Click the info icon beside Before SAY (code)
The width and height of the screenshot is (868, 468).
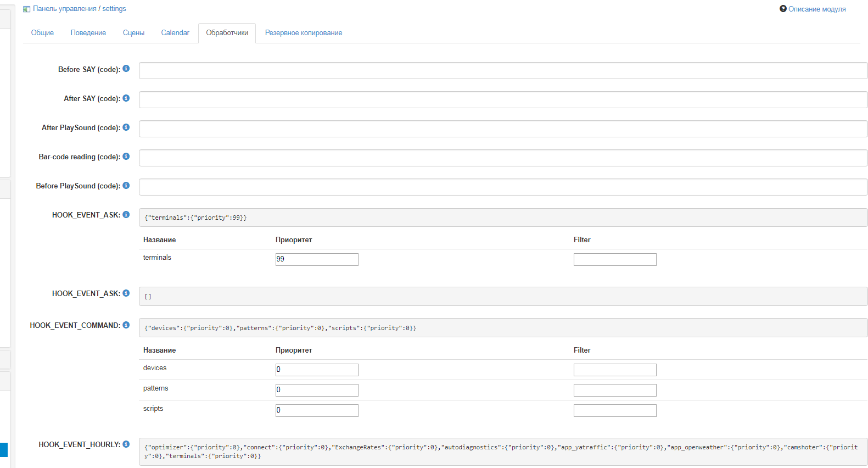126,69
